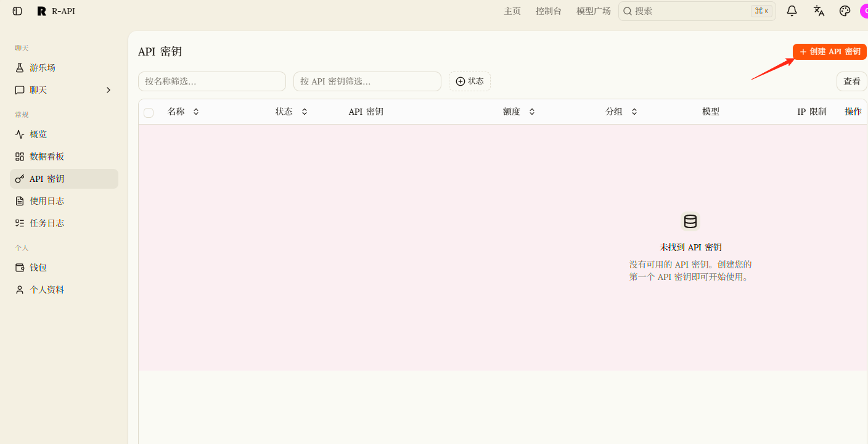Open 模型广场 in top navigation

594,11
